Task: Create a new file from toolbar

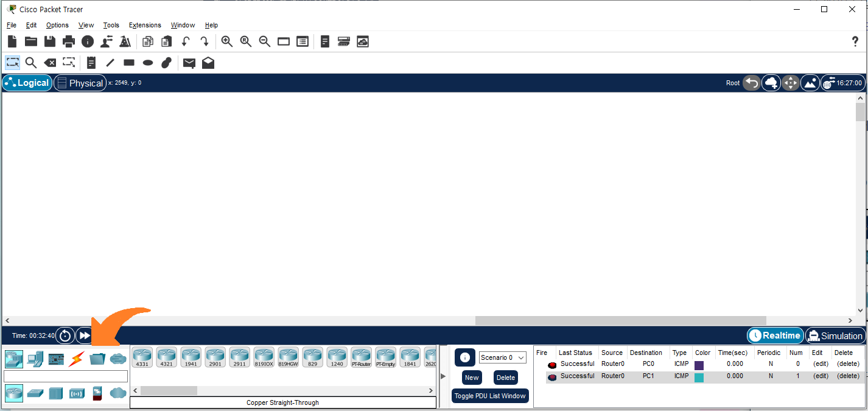Action: [12, 41]
